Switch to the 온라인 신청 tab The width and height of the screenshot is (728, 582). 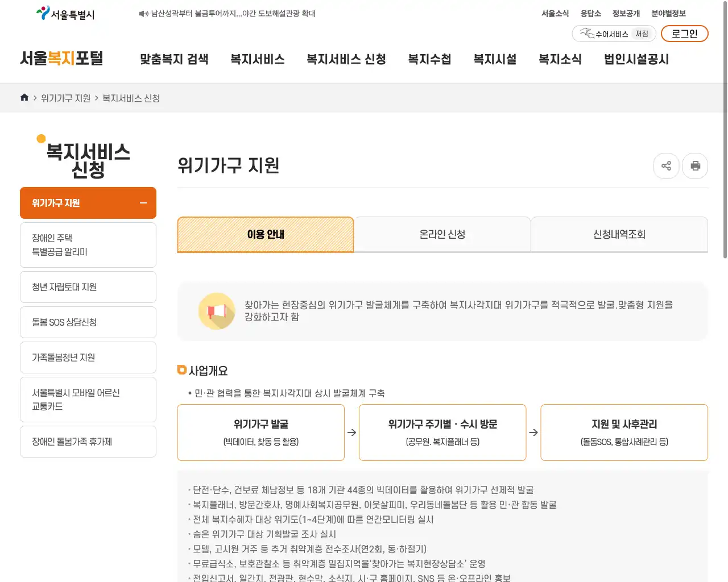(442, 234)
